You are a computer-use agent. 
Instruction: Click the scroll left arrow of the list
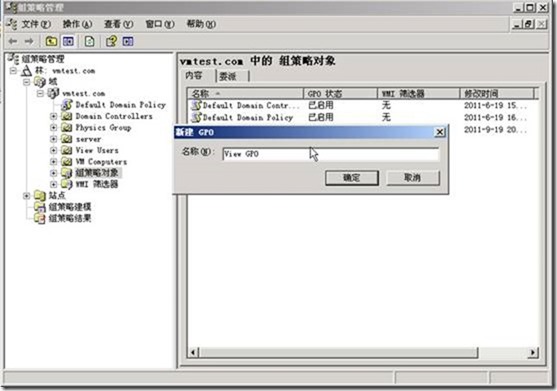click(193, 353)
